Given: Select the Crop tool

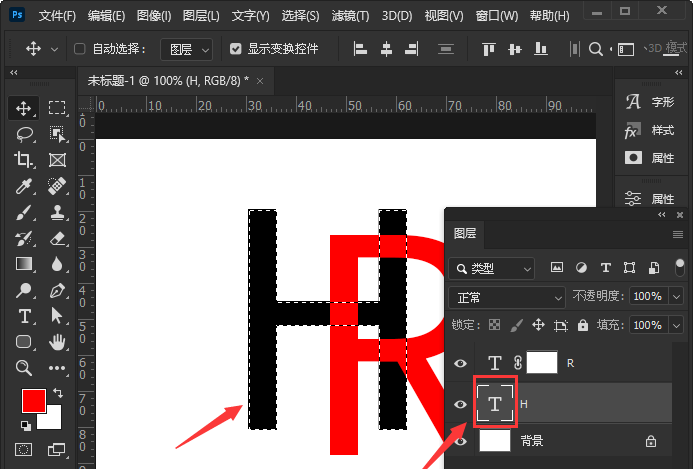Looking at the screenshot, I should [23, 160].
